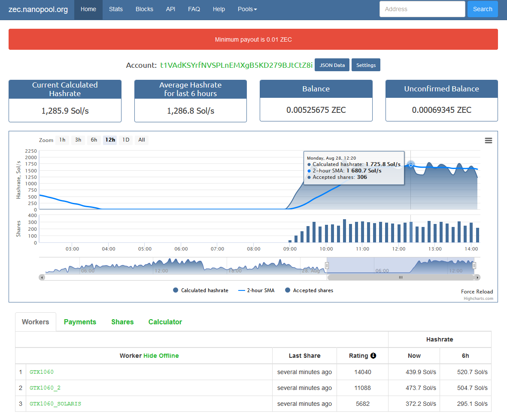Switch to the Payments tab
The height and width of the screenshot is (420, 507).
pos(80,322)
